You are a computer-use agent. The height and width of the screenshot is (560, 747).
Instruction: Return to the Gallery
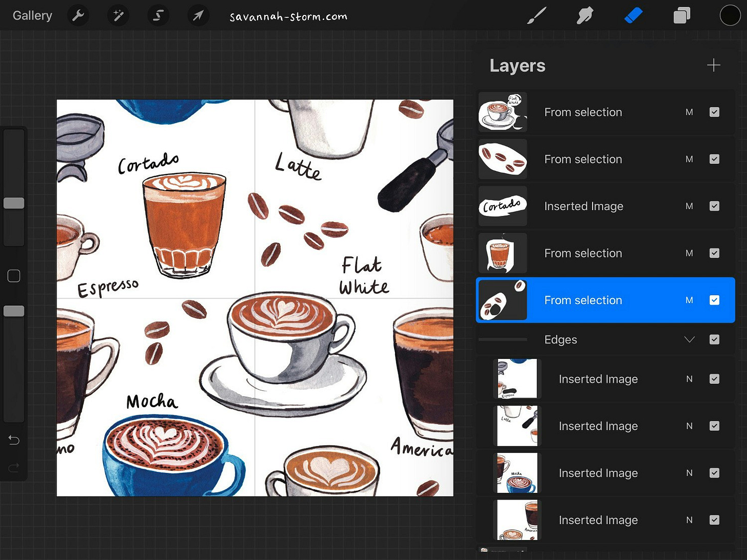(x=32, y=15)
